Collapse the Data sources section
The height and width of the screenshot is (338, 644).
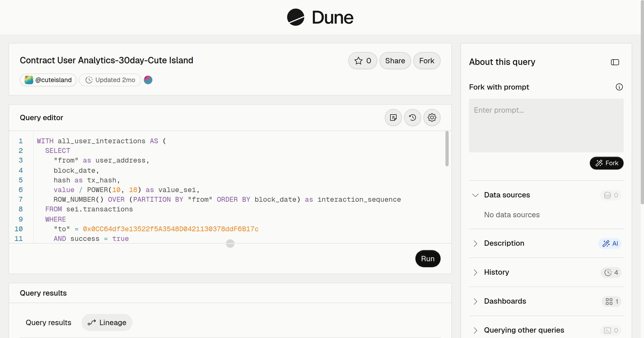(x=475, y=195)
